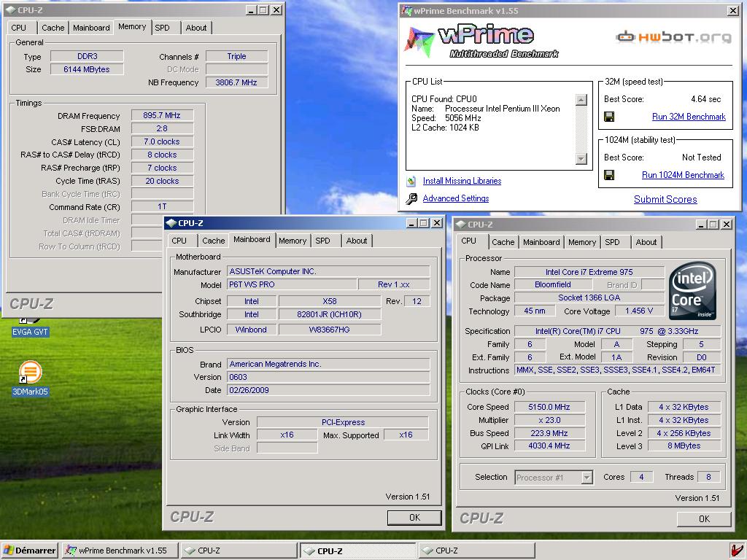Click the Southbridge 82801JR (ICH10R) value
The width and height of the screenshot is (747, 560).
329,315
